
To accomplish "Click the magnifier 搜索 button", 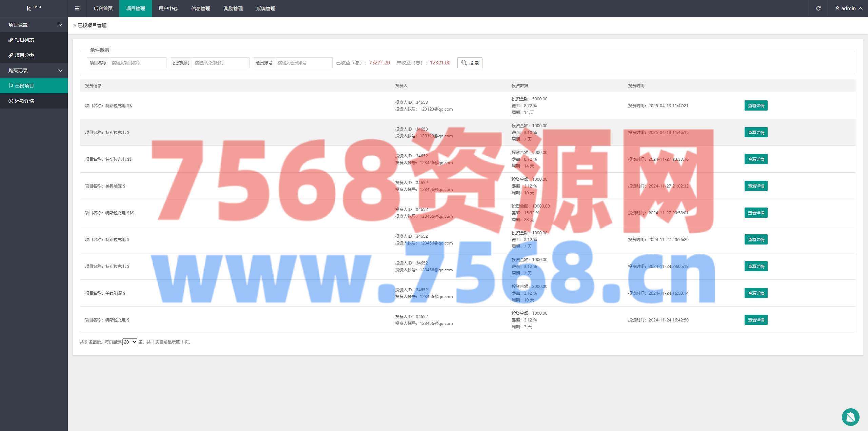I will click(x=470, y=63).
